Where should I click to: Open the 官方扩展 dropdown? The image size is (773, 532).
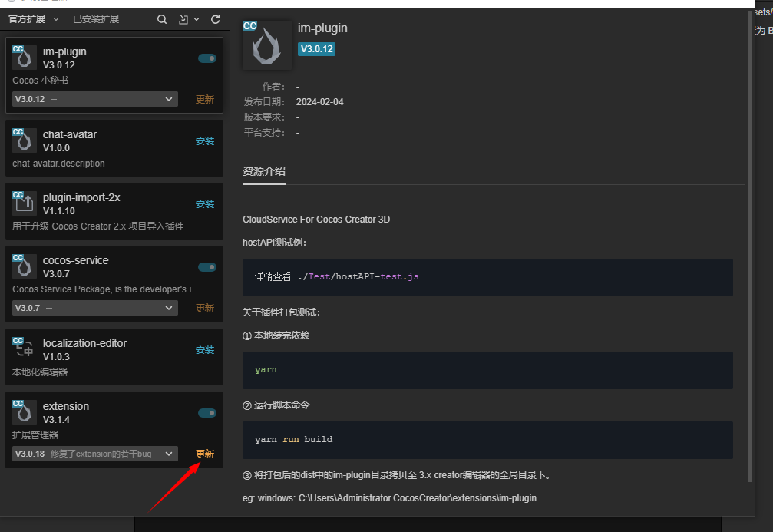point(34,19)
